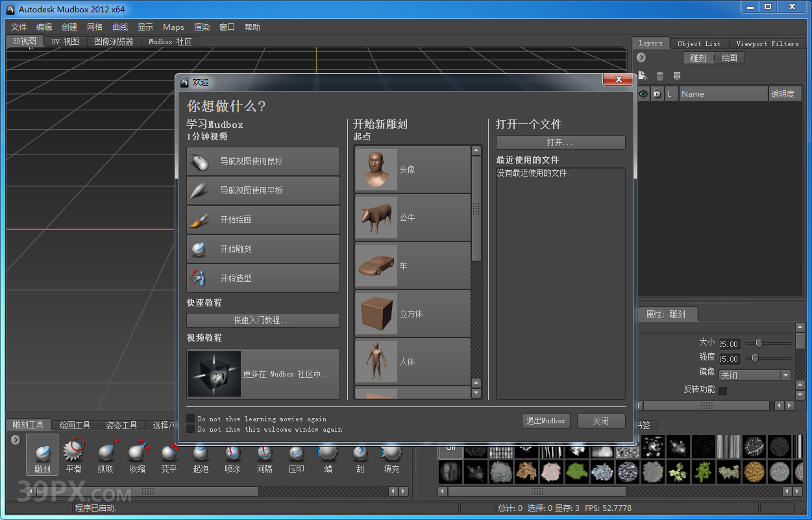Click the 打开... button to open a file
This screenshot has height=520, width=812.
pyautogui.click(x=560, y=142)
